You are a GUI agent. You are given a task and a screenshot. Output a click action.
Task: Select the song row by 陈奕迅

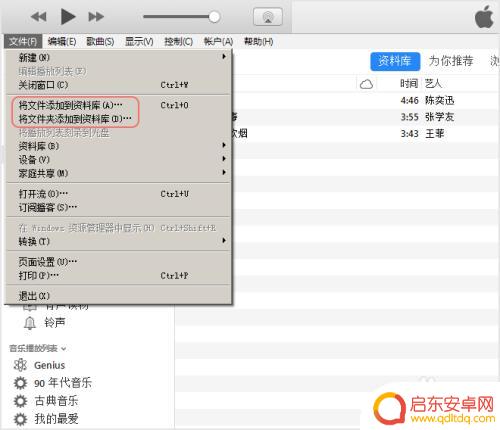pyautogui.click(x=366, y=100)
